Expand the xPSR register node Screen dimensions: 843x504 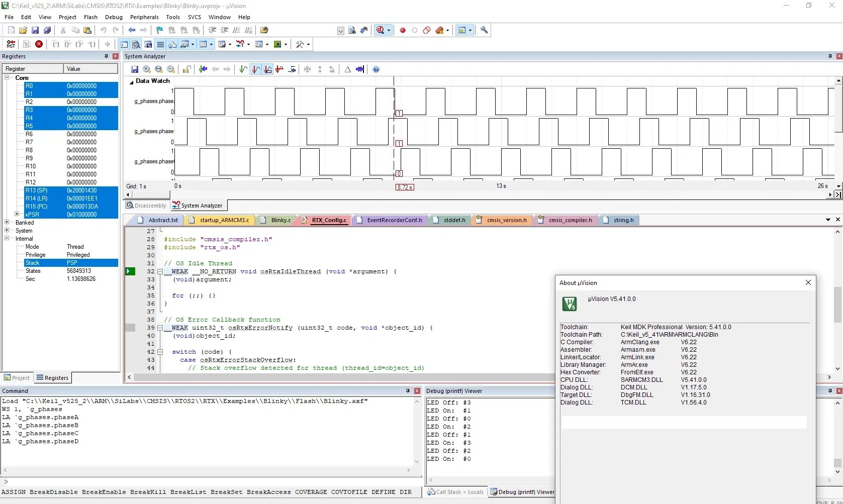coord(17,215)
